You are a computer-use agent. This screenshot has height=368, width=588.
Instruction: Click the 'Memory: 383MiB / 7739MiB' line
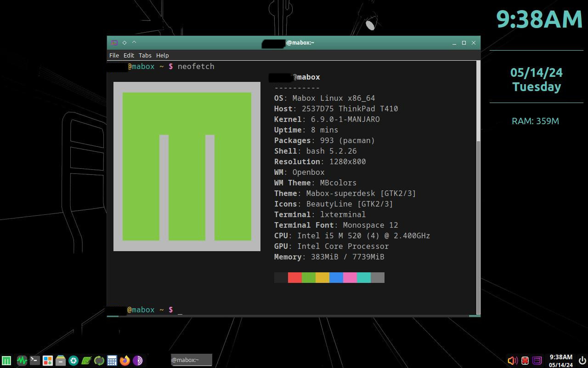coord(329,257)
